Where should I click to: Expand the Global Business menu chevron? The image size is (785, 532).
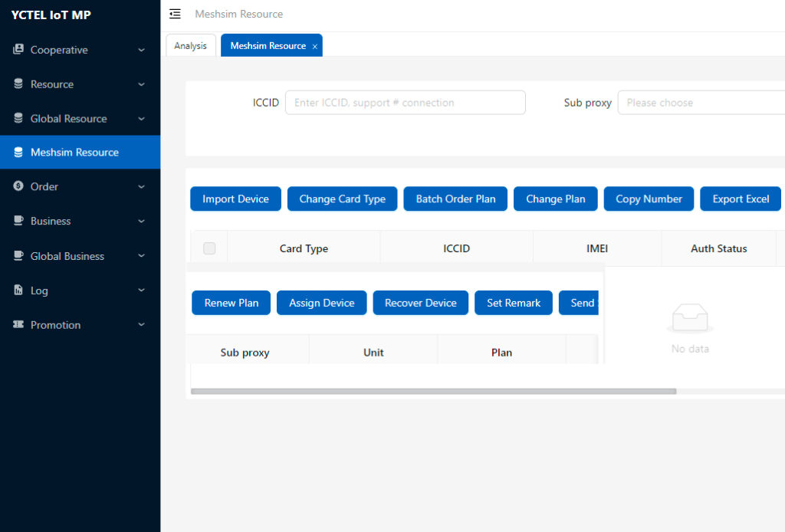141,256
